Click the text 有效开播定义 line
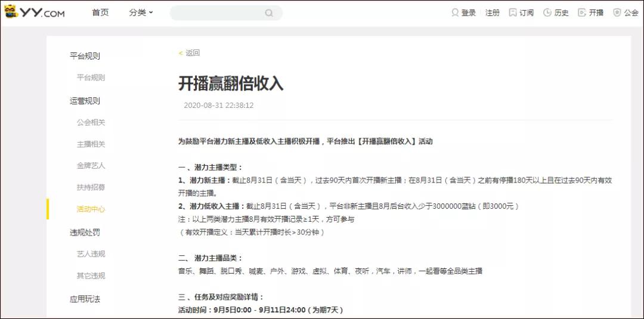This screenshot has width=644, height=319. [x=252, y=233]
